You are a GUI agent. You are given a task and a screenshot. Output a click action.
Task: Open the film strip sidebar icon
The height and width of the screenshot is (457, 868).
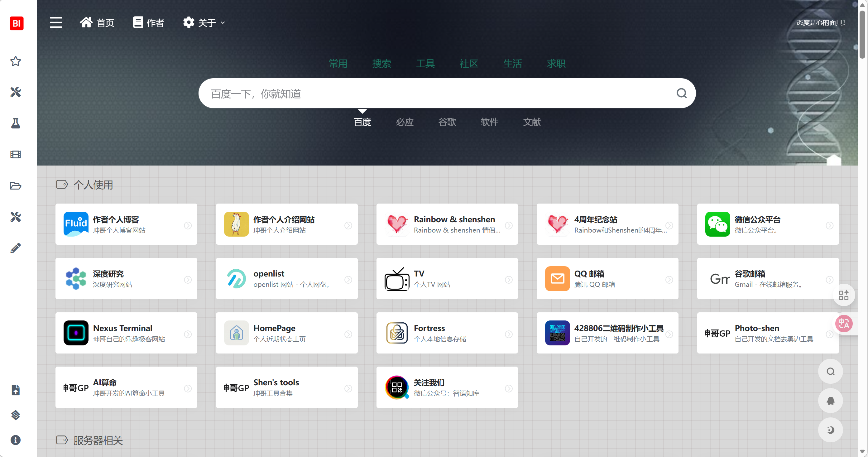16,154
